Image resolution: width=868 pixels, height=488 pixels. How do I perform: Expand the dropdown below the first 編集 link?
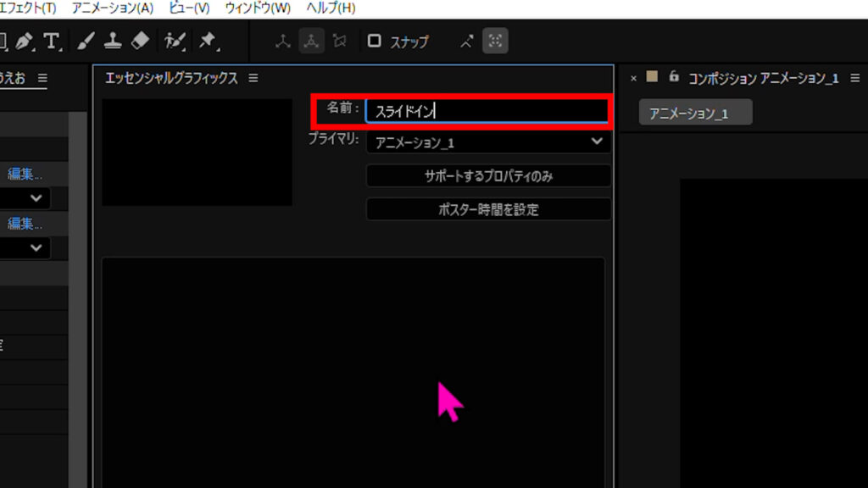[36, 198]
